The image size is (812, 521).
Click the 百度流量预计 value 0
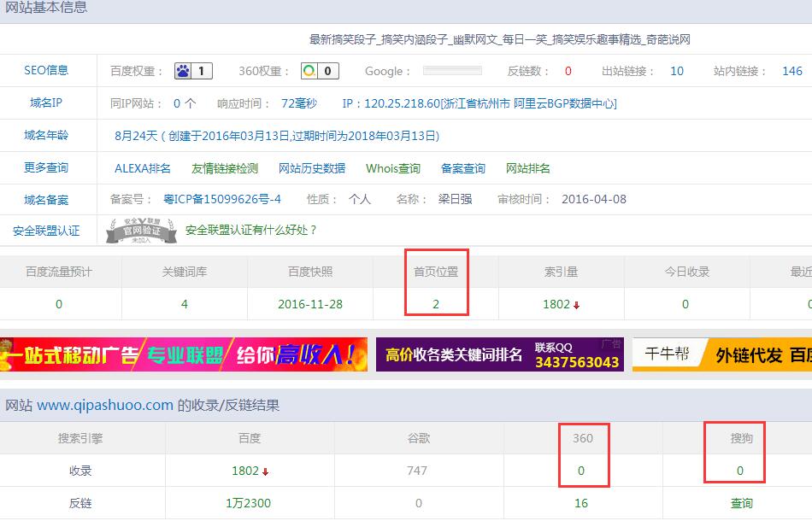pyautogui.click(x=59, y=304)
